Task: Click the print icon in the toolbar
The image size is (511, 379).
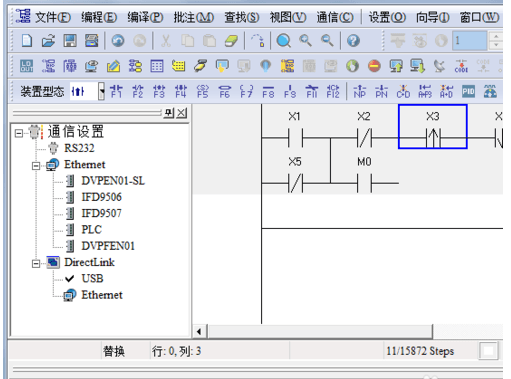Action: [91, 40]
